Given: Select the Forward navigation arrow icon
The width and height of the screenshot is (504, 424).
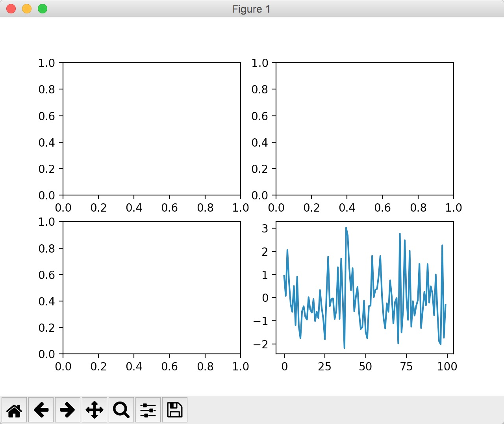Looking at the screenshot, I should pos(68,410).
